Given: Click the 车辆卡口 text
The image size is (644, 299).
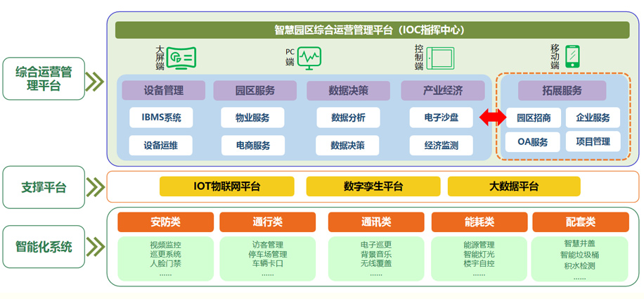Looking at the screenshot, I should pyautogui.click(x=268, y=263).
